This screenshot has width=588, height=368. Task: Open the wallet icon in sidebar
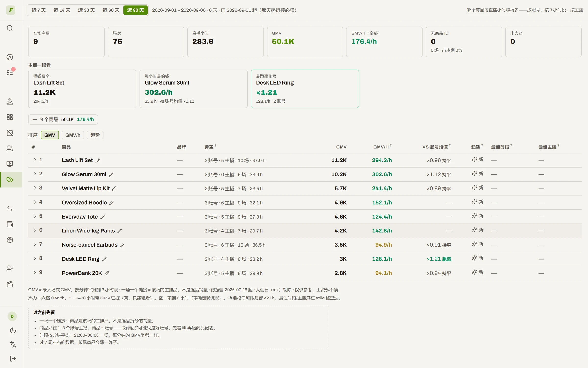click(10, 224)
